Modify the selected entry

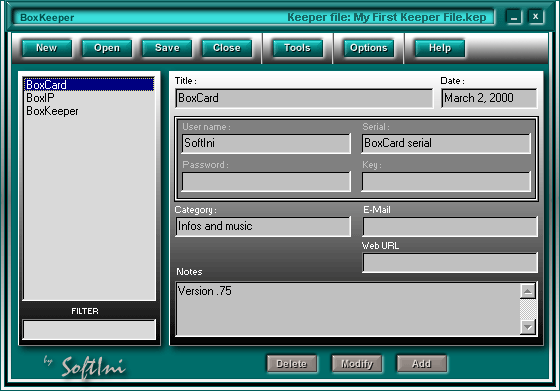pos(357,364)
